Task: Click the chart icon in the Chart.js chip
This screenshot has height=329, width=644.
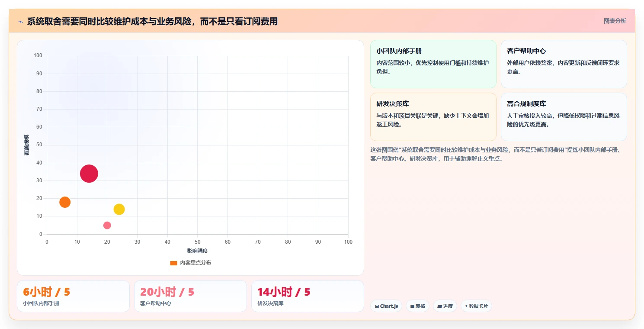Action: (377, 306)
